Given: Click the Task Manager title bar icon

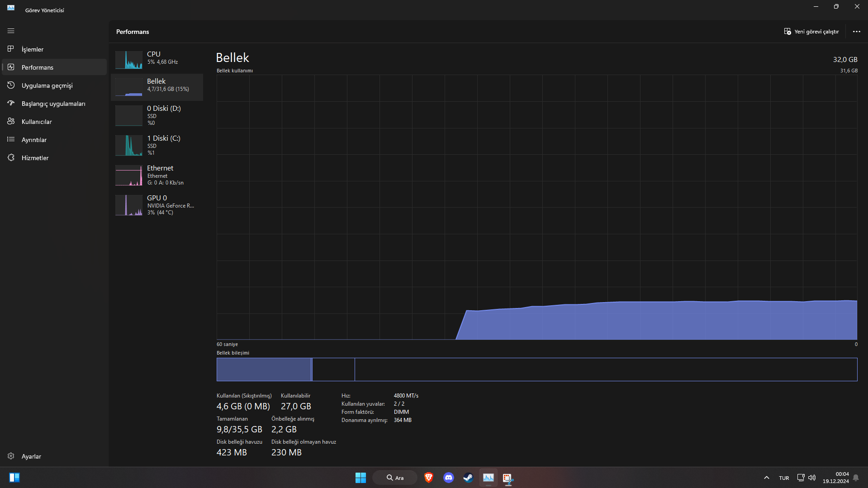Looking at the screenshot, I should [11, 8].
